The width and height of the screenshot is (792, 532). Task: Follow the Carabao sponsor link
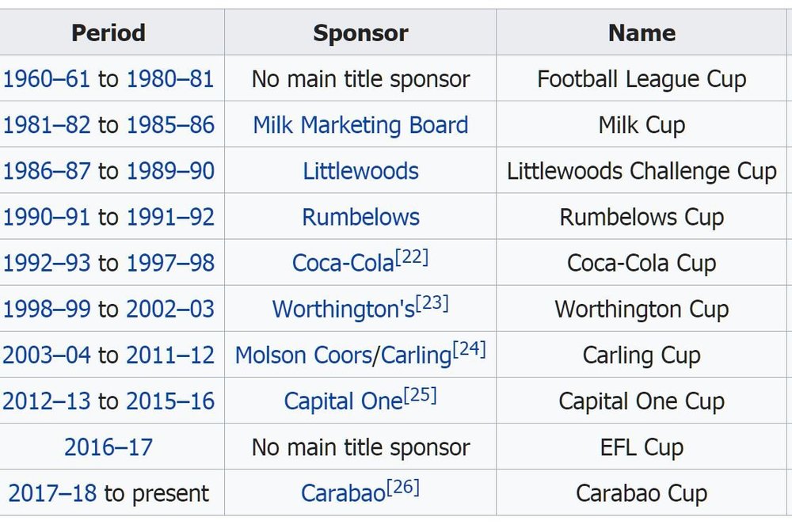[344, 493]
